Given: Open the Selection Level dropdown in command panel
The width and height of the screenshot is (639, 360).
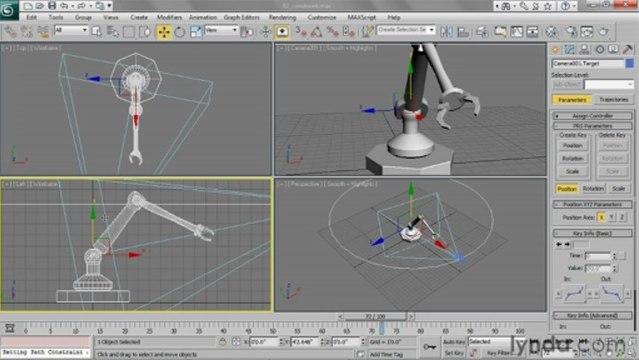Looking at the screenshot, I should point(609,84).
